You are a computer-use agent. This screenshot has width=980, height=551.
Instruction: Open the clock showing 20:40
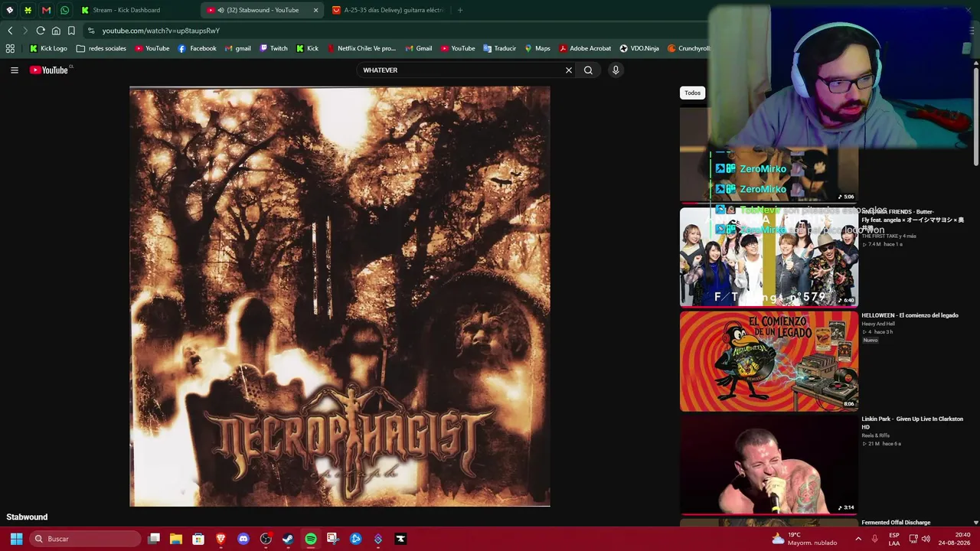(954, 539)
